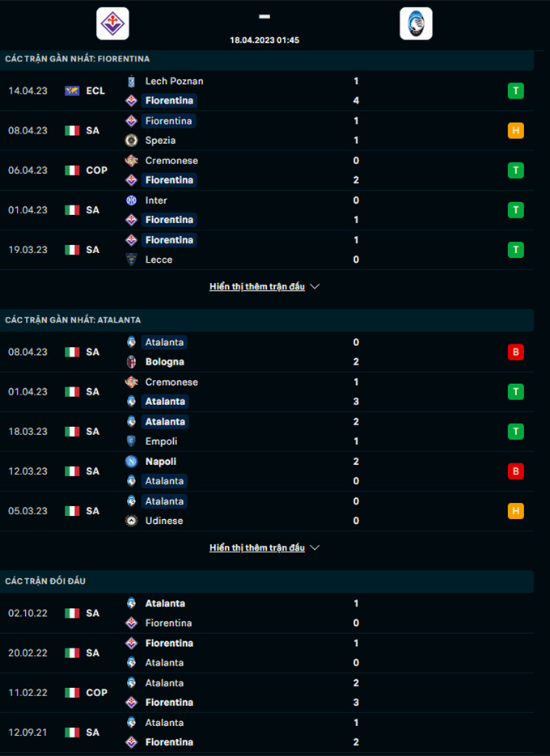Open the 'Hiển thị thêm trận đấu' link under Atalanta

(257, 547)
